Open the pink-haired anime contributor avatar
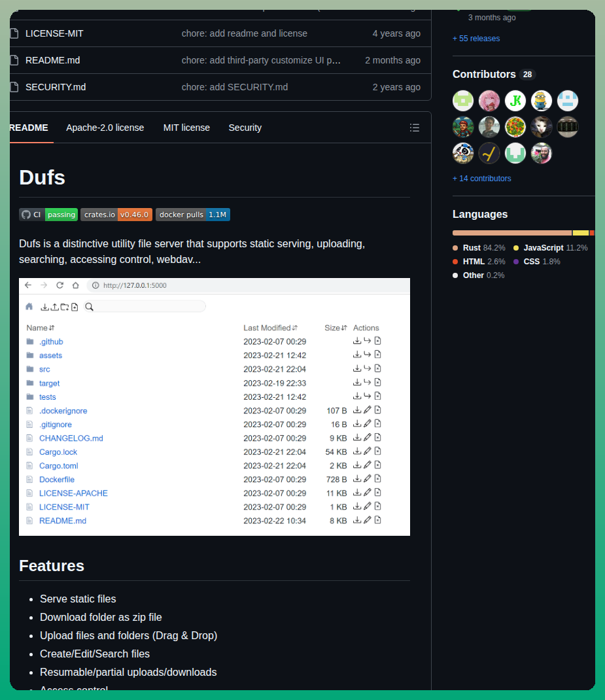605x700 pixels. point(489,101)
